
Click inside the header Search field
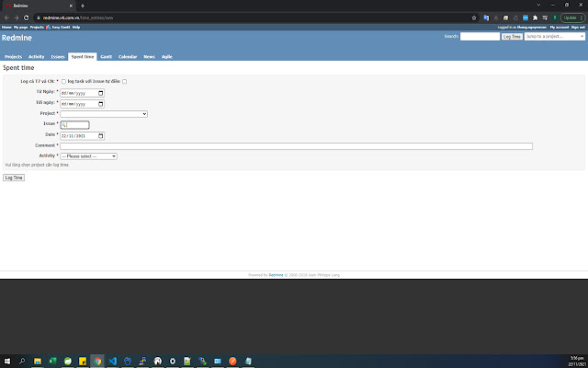[x=480, y=37]
